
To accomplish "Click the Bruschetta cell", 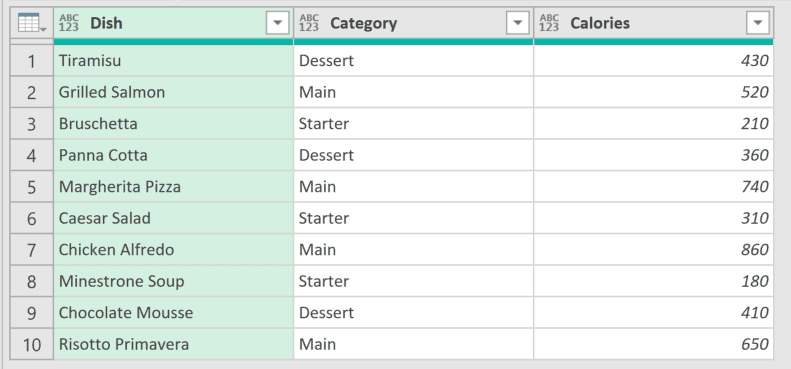I will 174,124.
